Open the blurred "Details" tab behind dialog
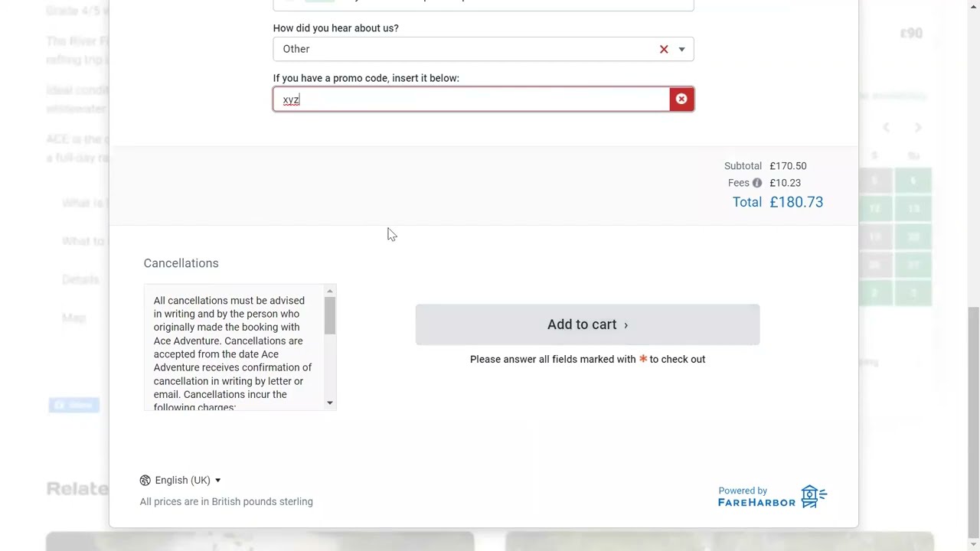Viewport: 980px width, 551px height. coord(80,279)
